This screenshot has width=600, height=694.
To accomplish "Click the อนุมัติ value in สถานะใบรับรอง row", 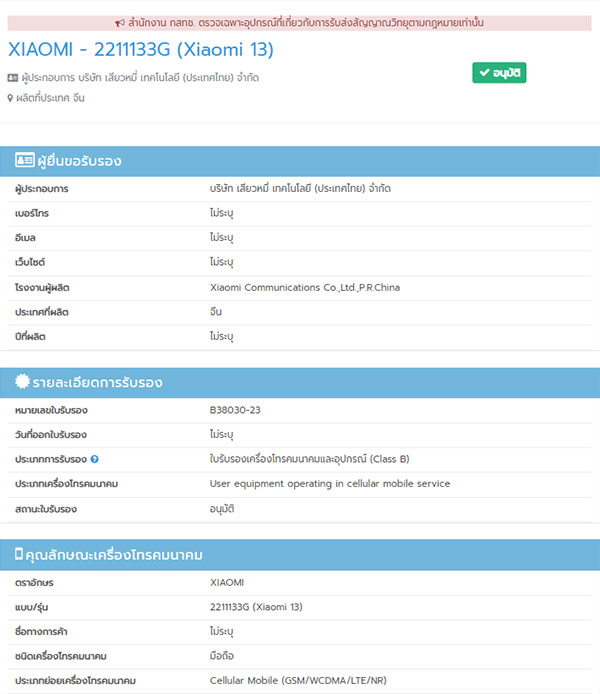I will click(x=222, y=509).
